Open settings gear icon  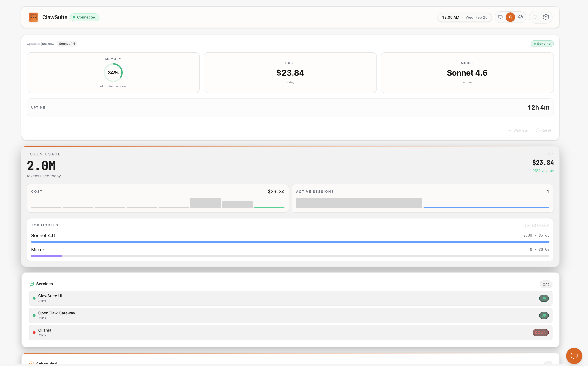coord(546,17)
